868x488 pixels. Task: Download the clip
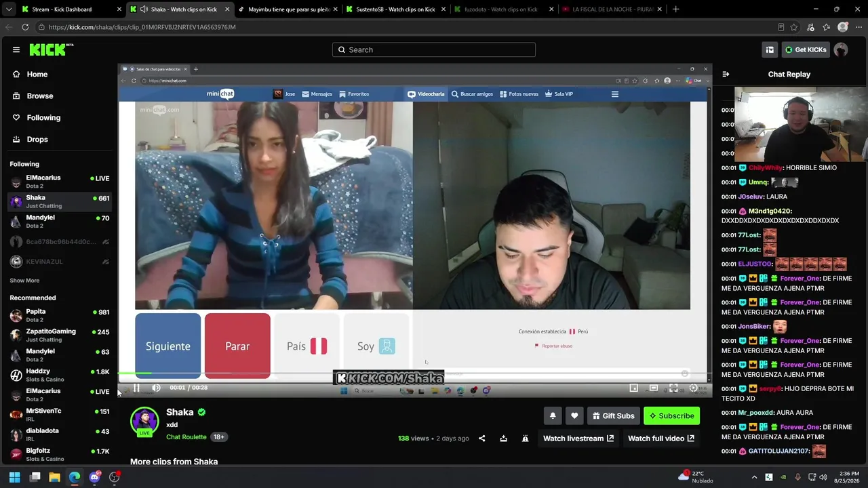pyautogui.click(x=503, y=439)
